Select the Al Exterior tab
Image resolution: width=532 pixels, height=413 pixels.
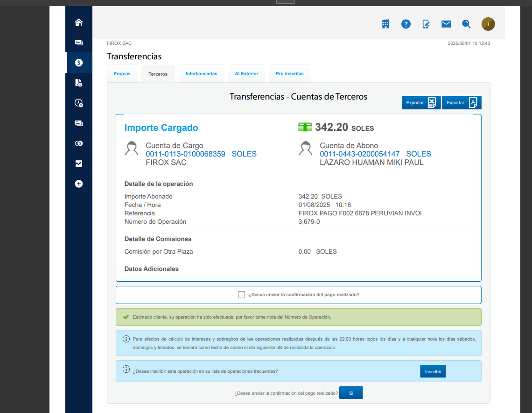[x=246, y=74]
